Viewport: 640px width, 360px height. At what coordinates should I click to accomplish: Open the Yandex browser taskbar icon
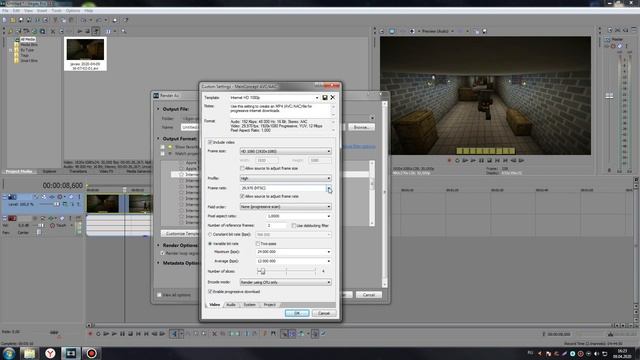(x=50, y=353)
